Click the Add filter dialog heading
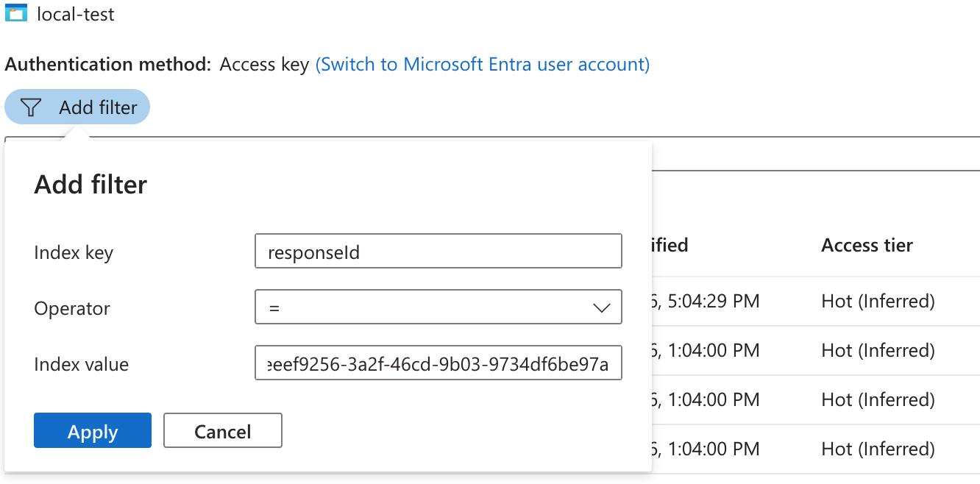This screenshot has height=484, width=980. (90, 184)
